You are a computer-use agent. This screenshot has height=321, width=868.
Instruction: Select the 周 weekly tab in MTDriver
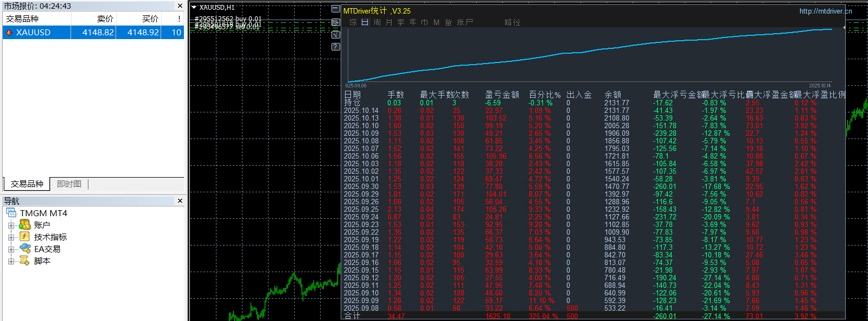(377, 22)
